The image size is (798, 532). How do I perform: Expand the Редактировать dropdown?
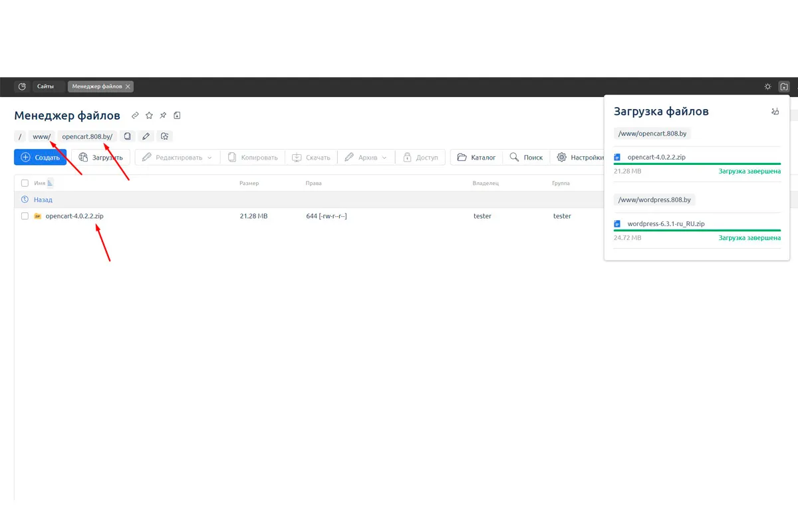tap(209, 158)
